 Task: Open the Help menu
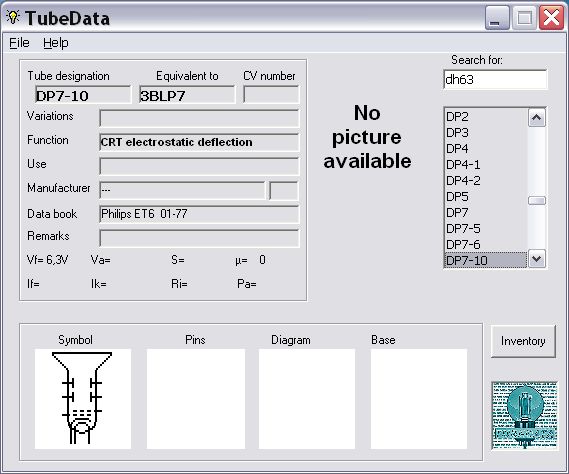pos(56,43)
